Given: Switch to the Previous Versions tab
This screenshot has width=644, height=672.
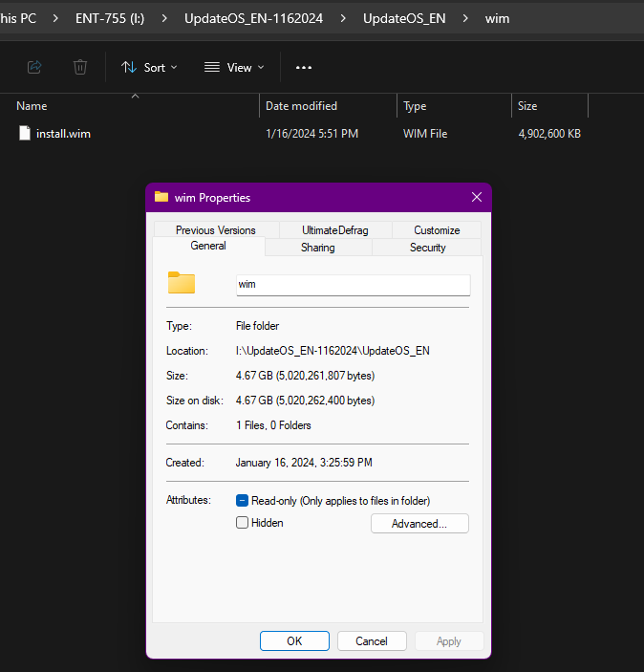Looking at the screenshot, I should click(x=216, y=230).
